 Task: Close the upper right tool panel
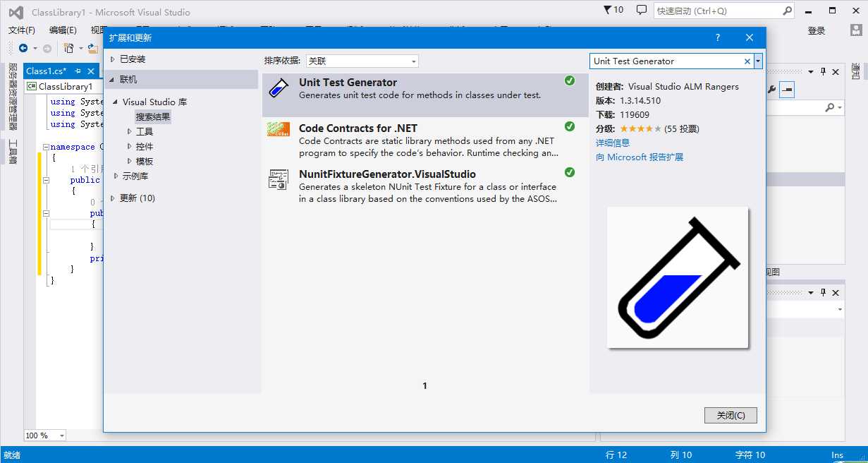(836, 71)
